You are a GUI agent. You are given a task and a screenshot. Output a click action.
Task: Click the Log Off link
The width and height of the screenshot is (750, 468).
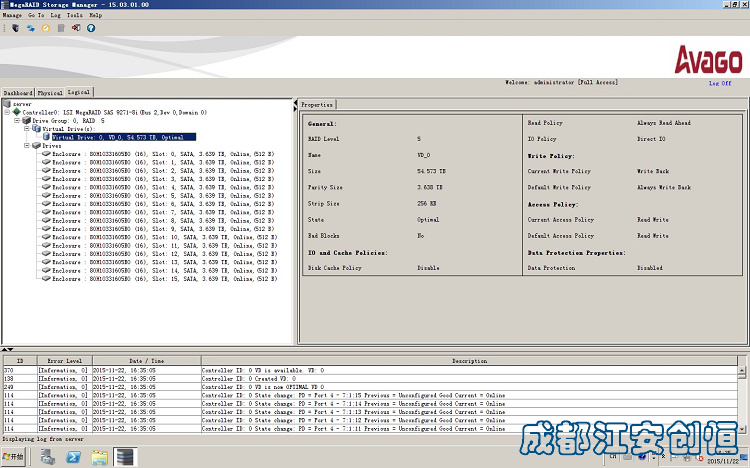pyautogui.click(x=720, y=83)
